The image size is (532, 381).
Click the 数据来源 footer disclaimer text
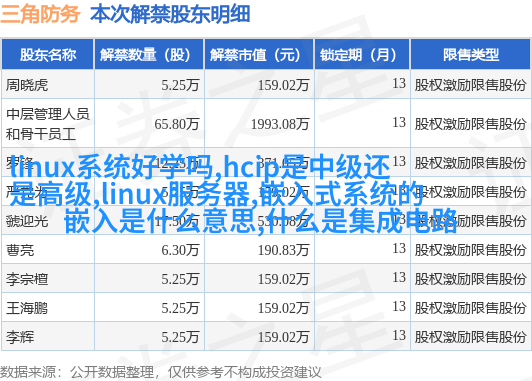[160, 373]
